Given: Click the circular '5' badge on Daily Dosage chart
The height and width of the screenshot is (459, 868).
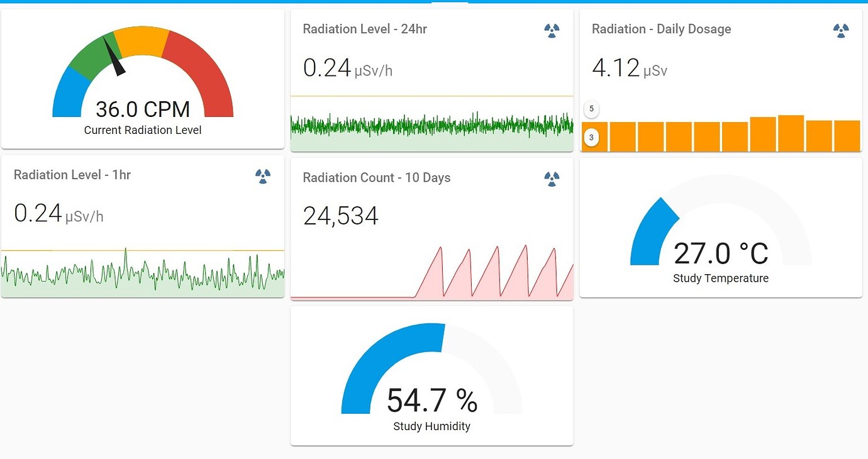Looking at the screenshot, I should [591, 109].
